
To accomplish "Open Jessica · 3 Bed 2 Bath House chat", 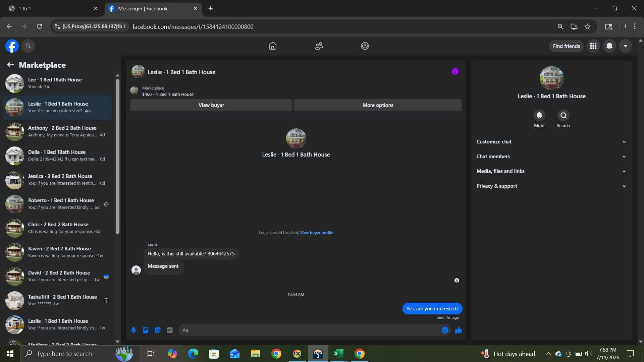I will [57, 180].
